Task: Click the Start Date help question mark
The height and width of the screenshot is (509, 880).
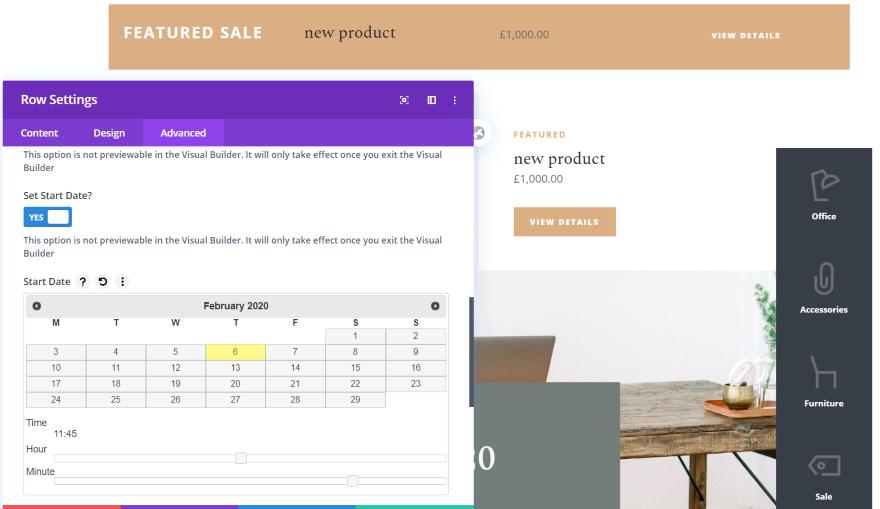Action: (83, 282)
